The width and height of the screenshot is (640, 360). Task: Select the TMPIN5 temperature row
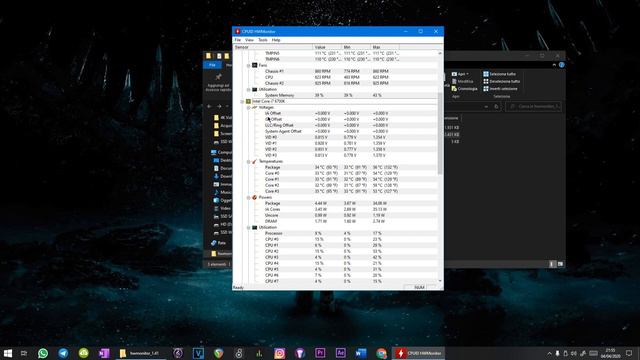[x=335, y=53]
